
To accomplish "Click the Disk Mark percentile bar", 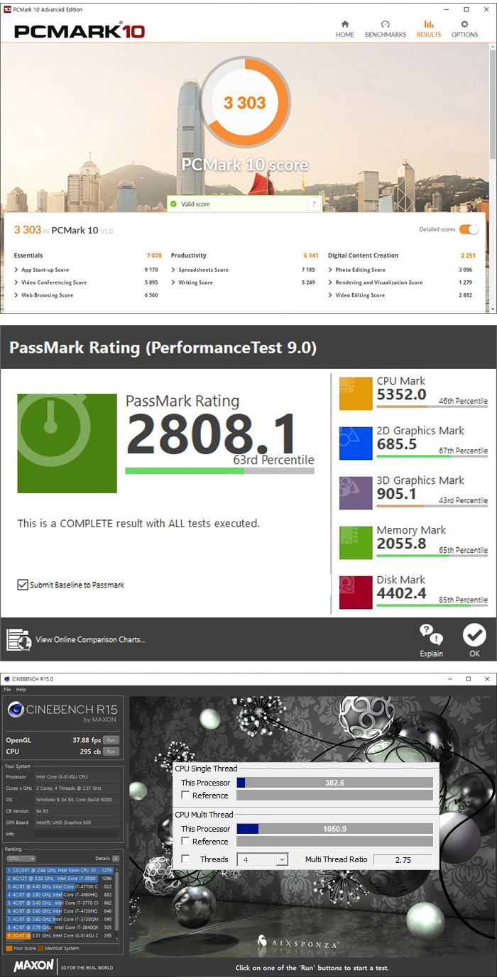I will [x=432, y=605].
